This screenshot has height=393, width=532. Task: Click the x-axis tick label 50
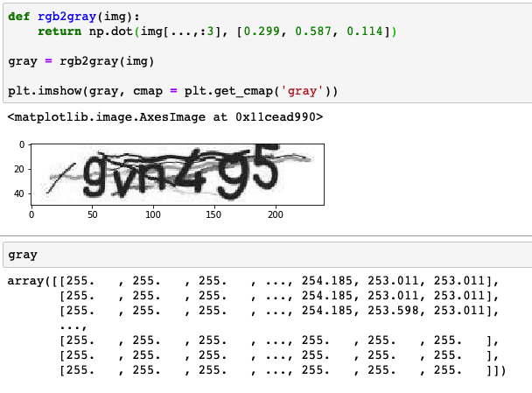pos(92,214)
